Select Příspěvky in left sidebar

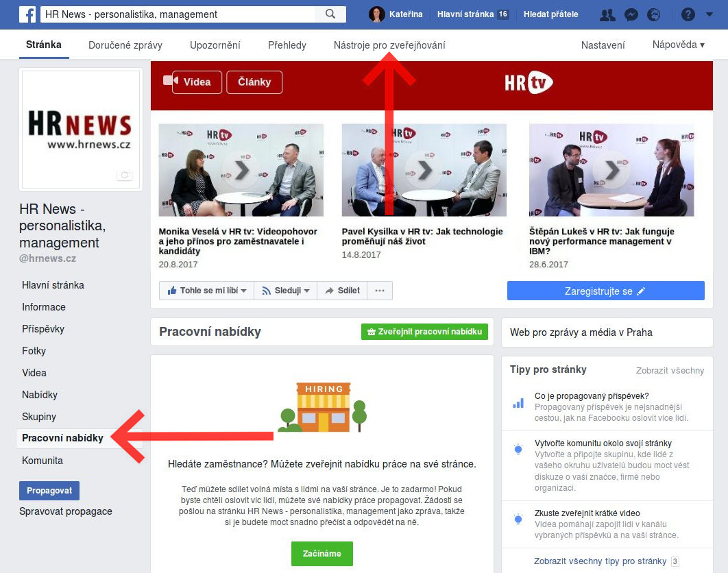pyautogui.click(x=43, y=329)
